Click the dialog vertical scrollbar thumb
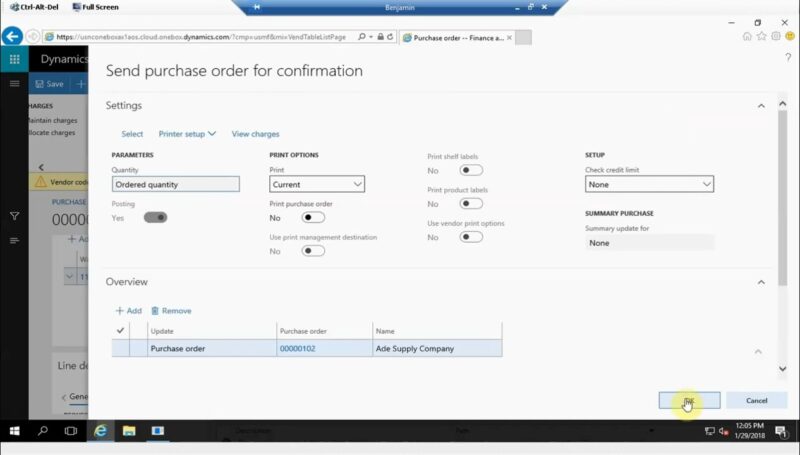This screenshot has height=455, width=800. click(x=783, y=196)
